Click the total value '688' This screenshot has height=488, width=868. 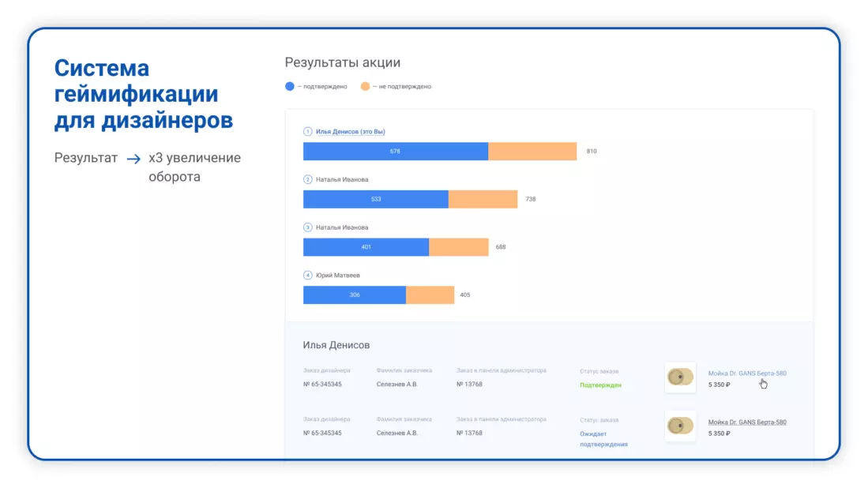(x=501, y=247)
